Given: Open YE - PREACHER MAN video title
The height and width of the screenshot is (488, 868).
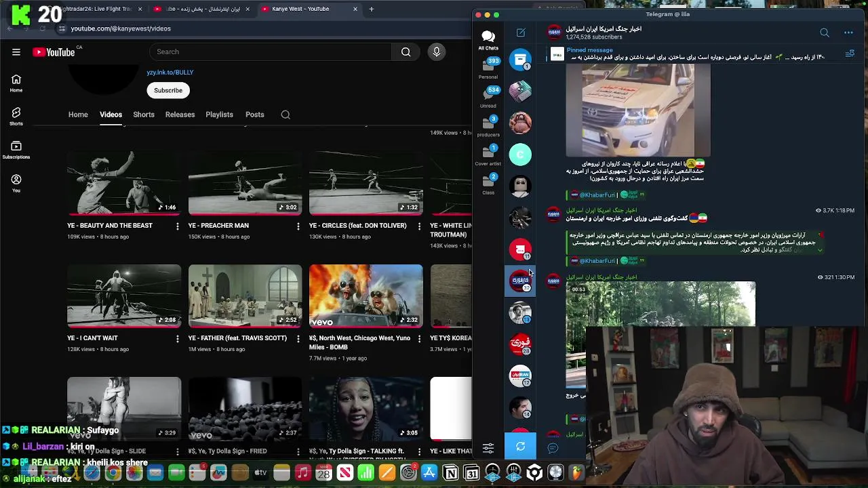Looking at the screenshot, I should 218,226.
